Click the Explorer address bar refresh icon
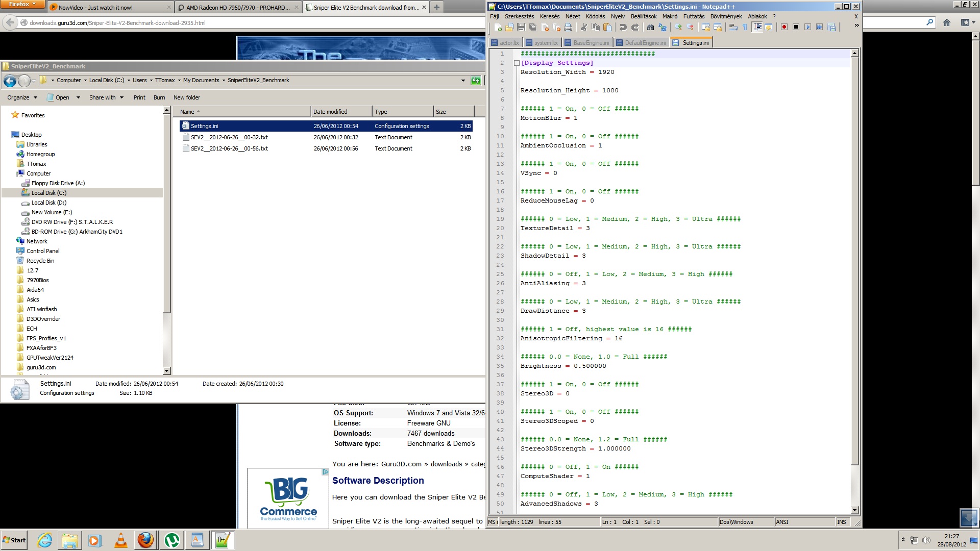Screen dimensions: 980x551 point(476,81)
